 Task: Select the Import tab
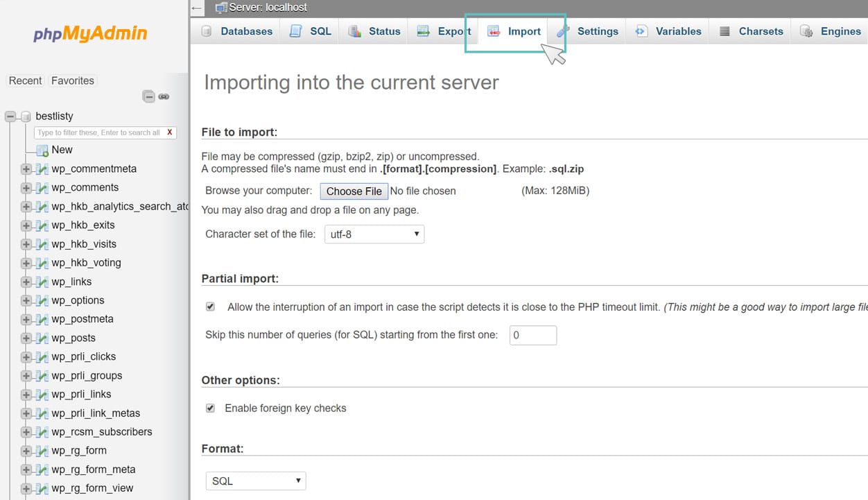coord(514,31)
